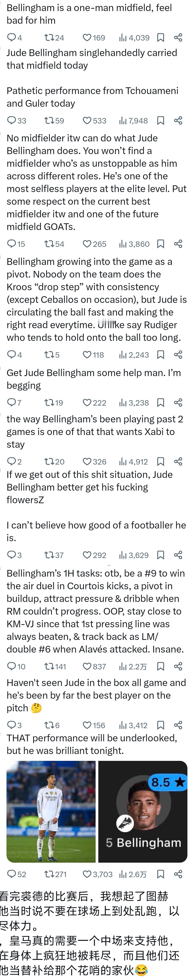The height and width of the screenshot is (980, 195).
Task: Share the tweet with 2.6万 views
Action: click(178, 874)
